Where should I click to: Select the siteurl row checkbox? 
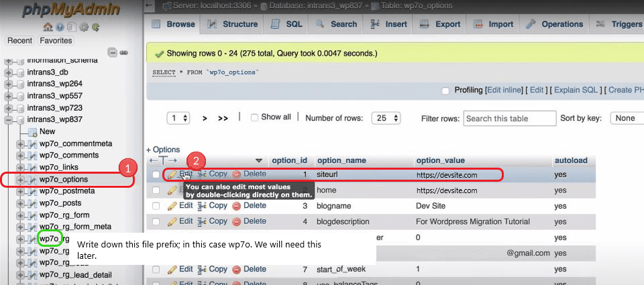coord(156,174)
